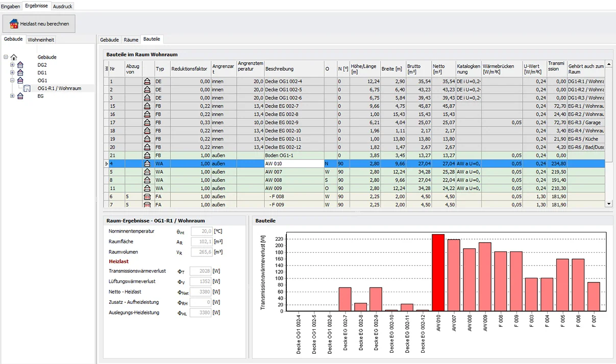Click the Gebäude house icon in tree
The image size is (616, 364).
(x=14, y=57)
